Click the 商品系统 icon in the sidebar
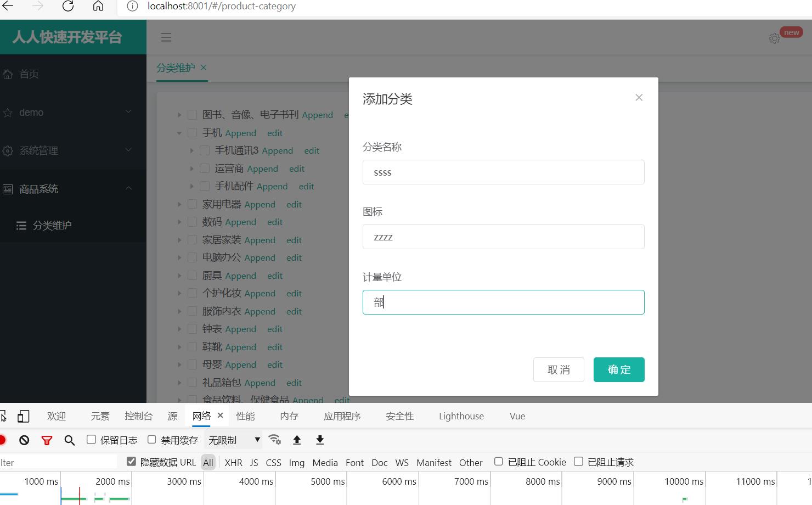 (x=8, y=189)
